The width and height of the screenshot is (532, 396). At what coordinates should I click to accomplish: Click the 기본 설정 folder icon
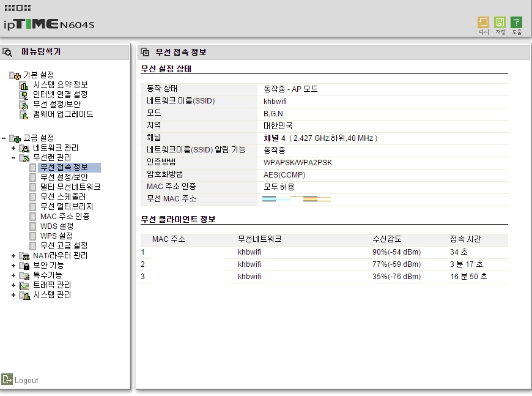tap(15, 75)
